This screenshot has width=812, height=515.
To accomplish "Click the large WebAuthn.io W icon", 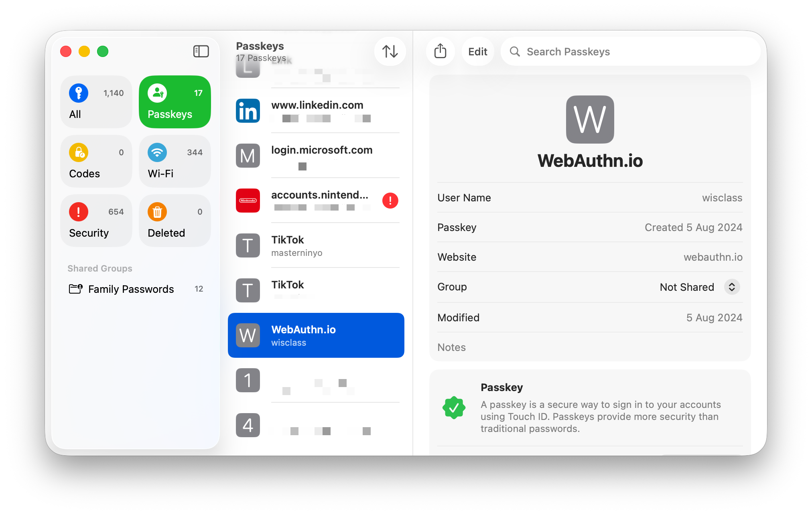I will click(590, 120).
